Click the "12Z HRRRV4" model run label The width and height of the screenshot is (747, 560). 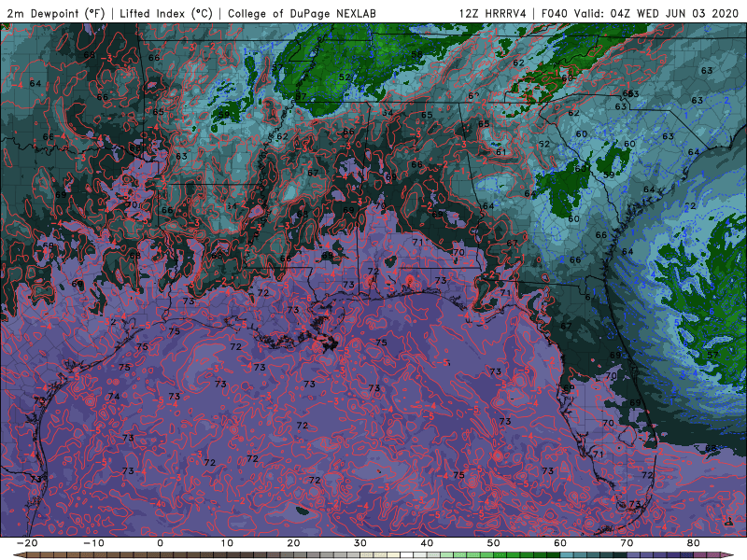pos(493,13)
